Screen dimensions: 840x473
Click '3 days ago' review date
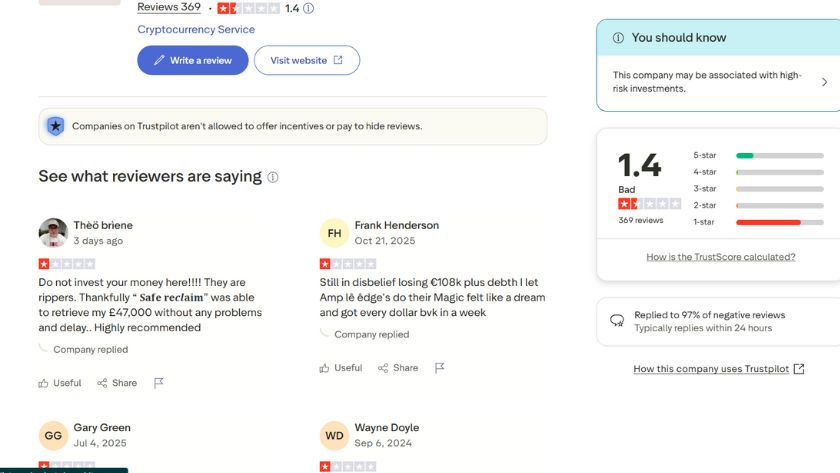pos(98,241)
